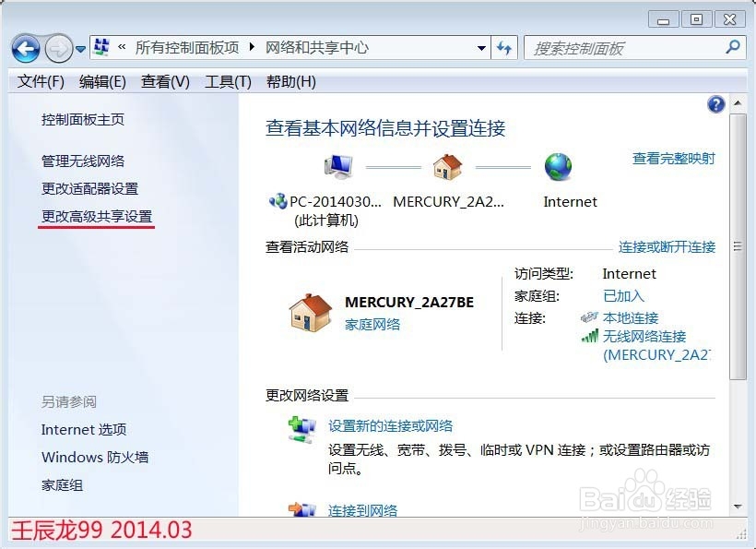Open the 文件(F) menu
Image resolution: width=756 pixels, height=549 pixels.
41,81
